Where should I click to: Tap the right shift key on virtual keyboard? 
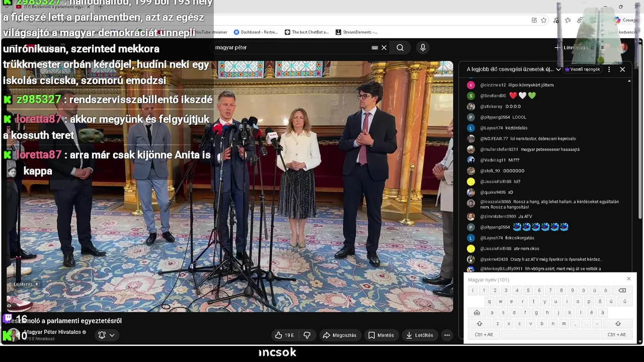coord(618,324)
